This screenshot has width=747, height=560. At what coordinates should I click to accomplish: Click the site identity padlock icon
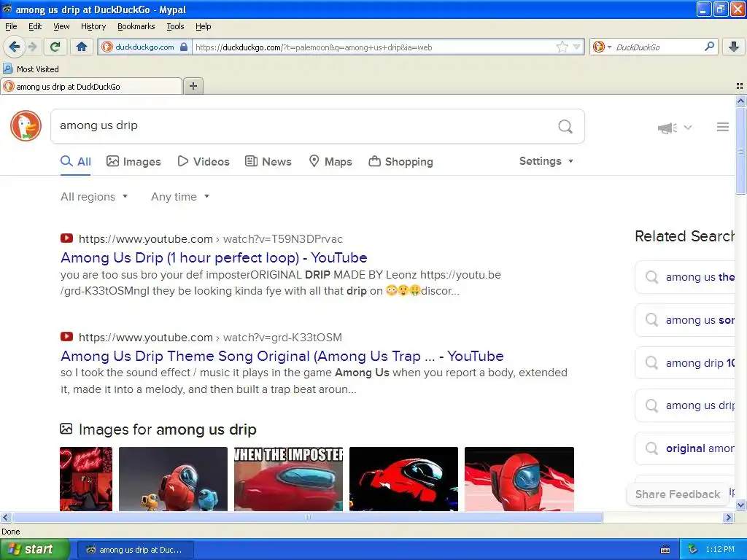(x=184, y=47)
